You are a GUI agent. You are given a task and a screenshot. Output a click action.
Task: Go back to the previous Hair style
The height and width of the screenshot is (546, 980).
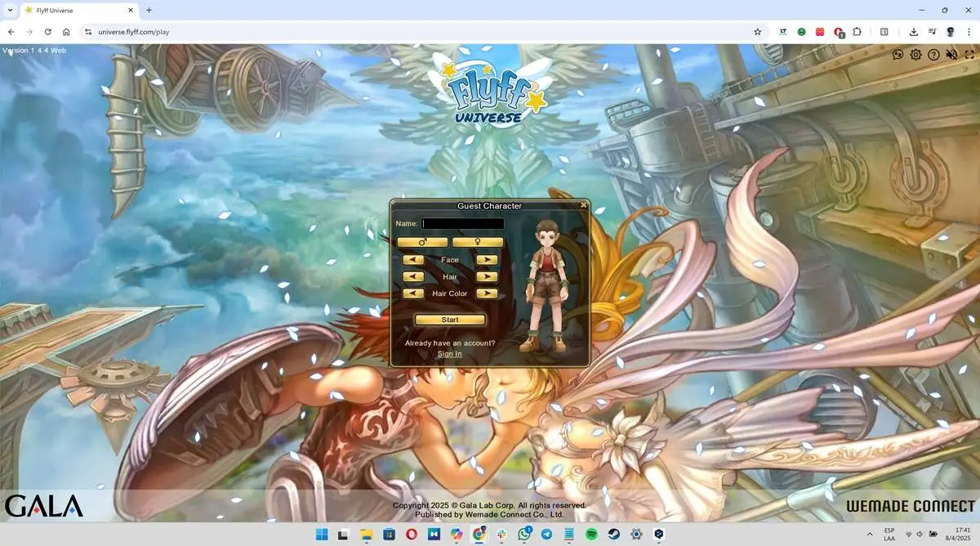click(413, 276)
